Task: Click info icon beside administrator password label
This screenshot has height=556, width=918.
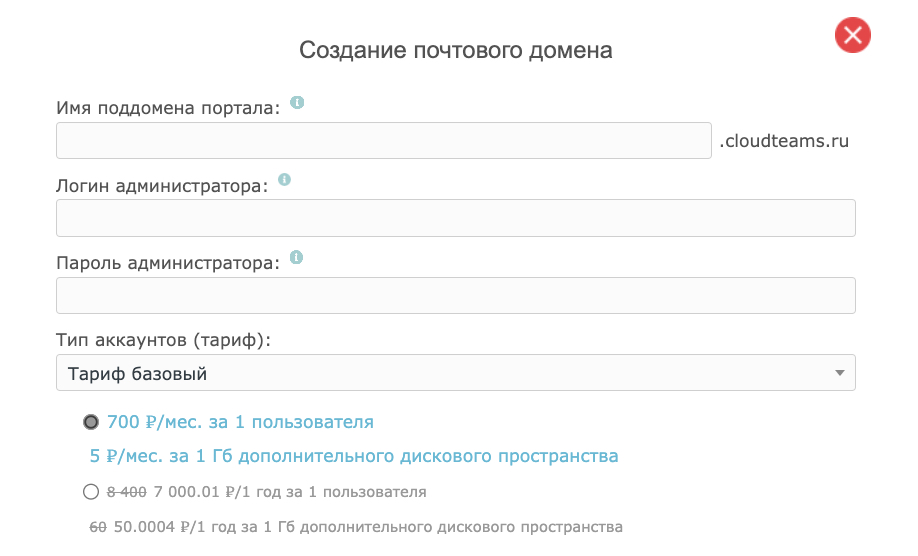Action: pyautogui.click(x=296, y=258)
